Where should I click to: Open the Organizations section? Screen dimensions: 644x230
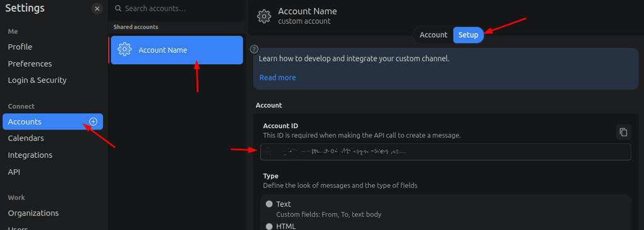pyautogui.click(x=33, y=213)
